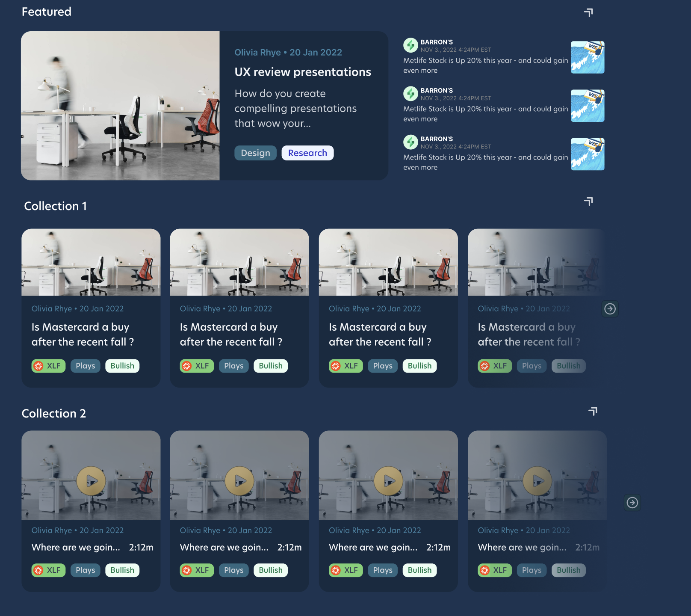Open first "Where are we goin..." video title
Screen dimensions: 691x616
click(x=76, y=548)
